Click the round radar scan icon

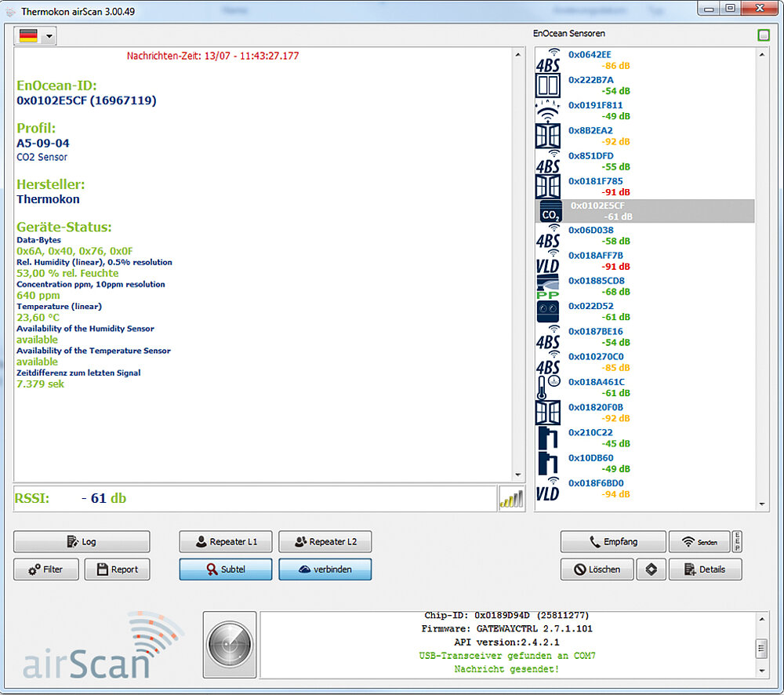click(x=230, y=645)
